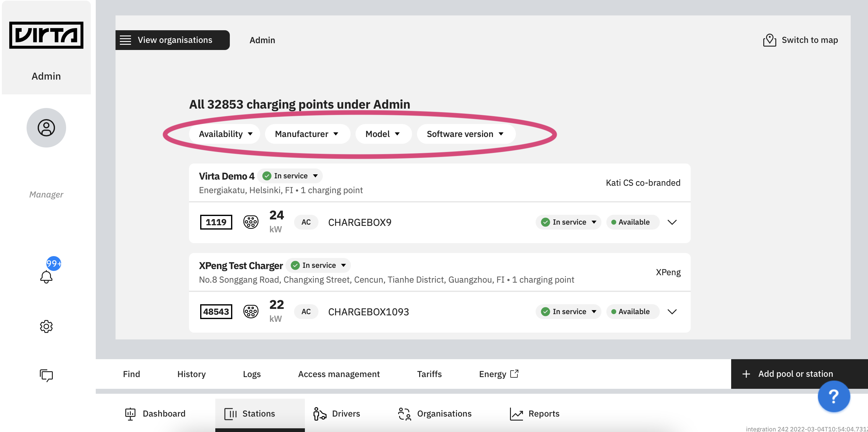This screenshot has width=868, height=432.
Task: Click the 99+ notification badge
Action: [53, 263]
